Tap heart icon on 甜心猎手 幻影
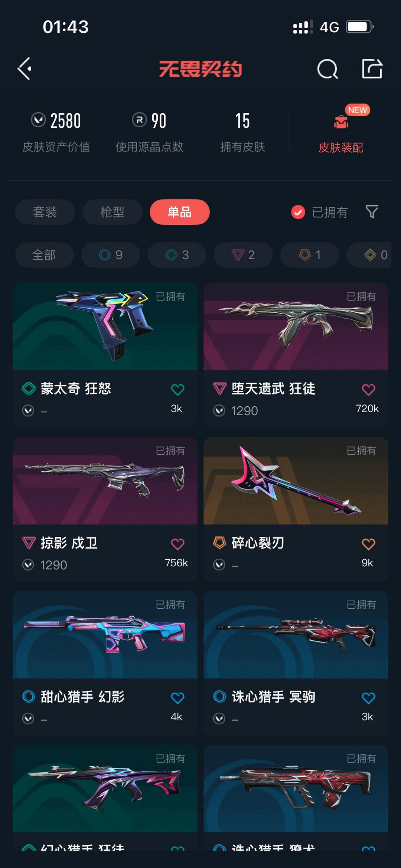The height and width of the screenshot is (868, 401). click(177, 698)
